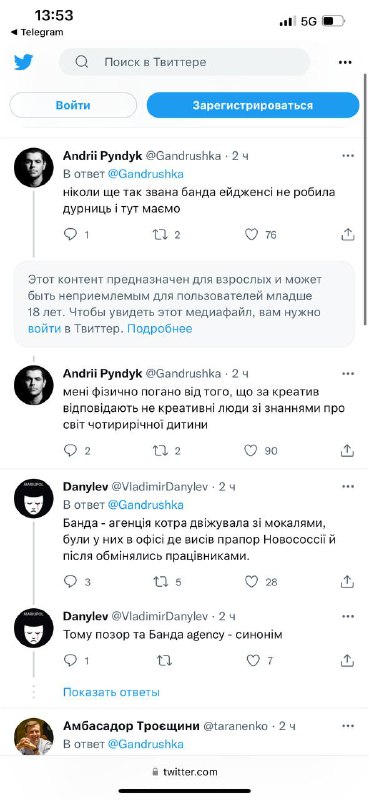Tap the Twitter bird logo
The image size is (369, 800).
[23, 62]
